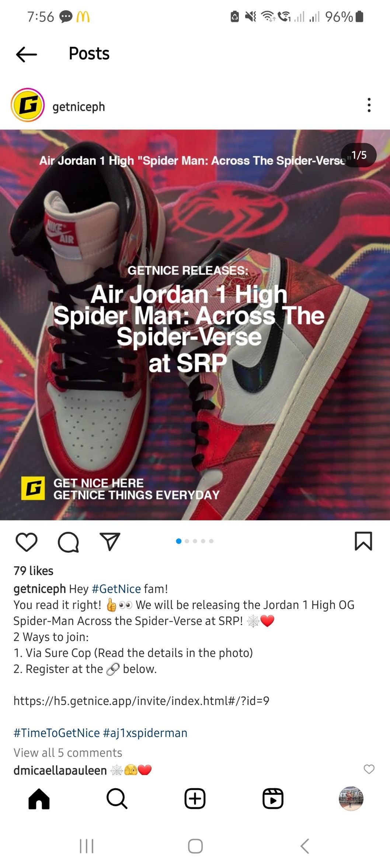The image size is (390, 868).
Task: View the getniceph profile story avatar
Action: (x=28, y=105)
